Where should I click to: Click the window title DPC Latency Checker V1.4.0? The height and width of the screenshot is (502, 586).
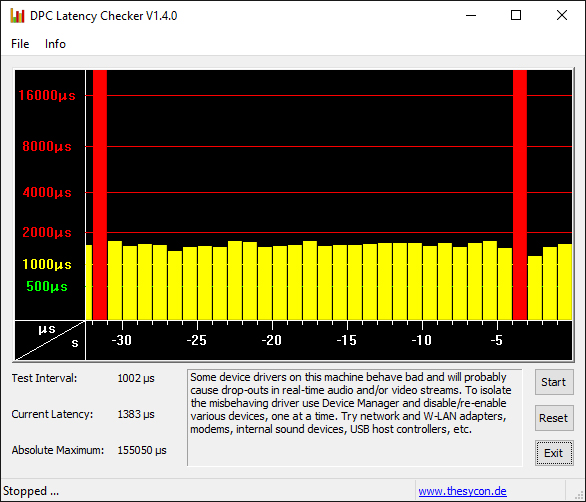[104, 16]
